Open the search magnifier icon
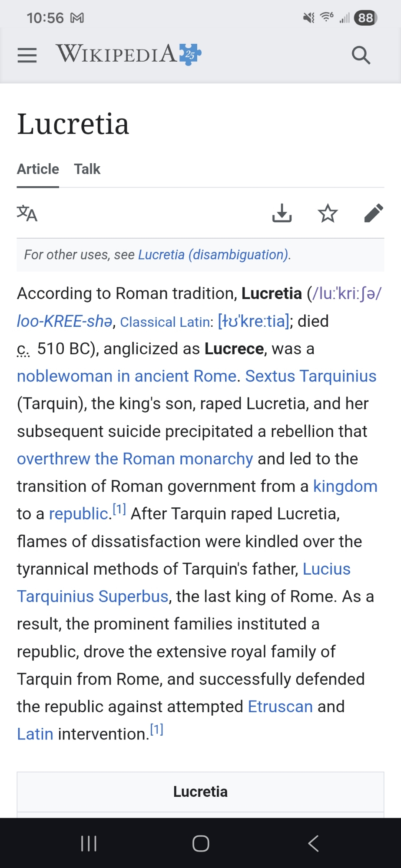The width and height of the screenshot is (401, 868). click(x=361, y=55)
